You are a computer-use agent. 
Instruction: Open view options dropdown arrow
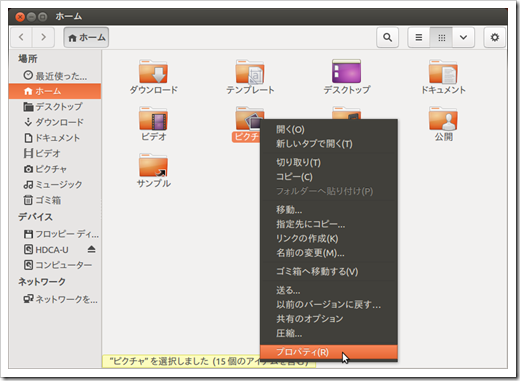(x=463, y=37)
